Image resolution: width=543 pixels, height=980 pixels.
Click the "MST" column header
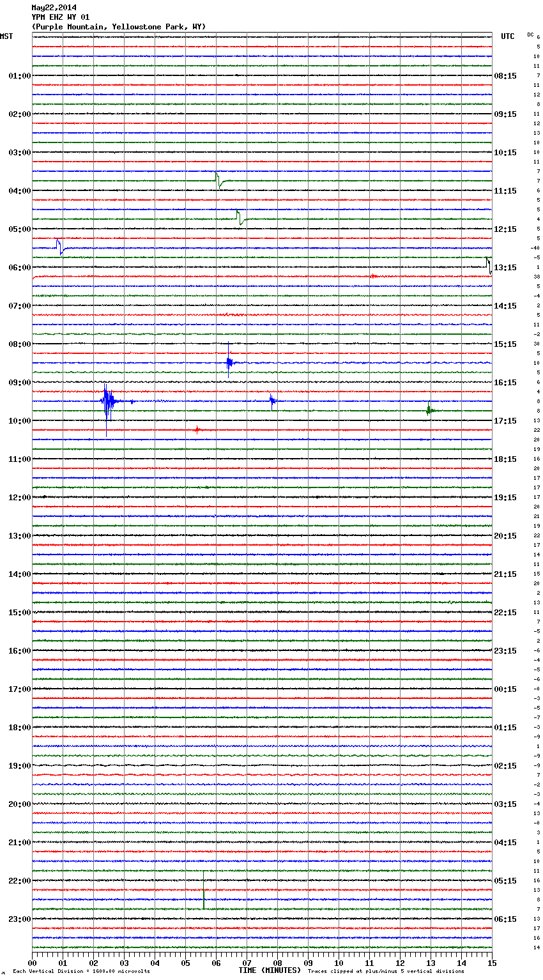(6, 36)
